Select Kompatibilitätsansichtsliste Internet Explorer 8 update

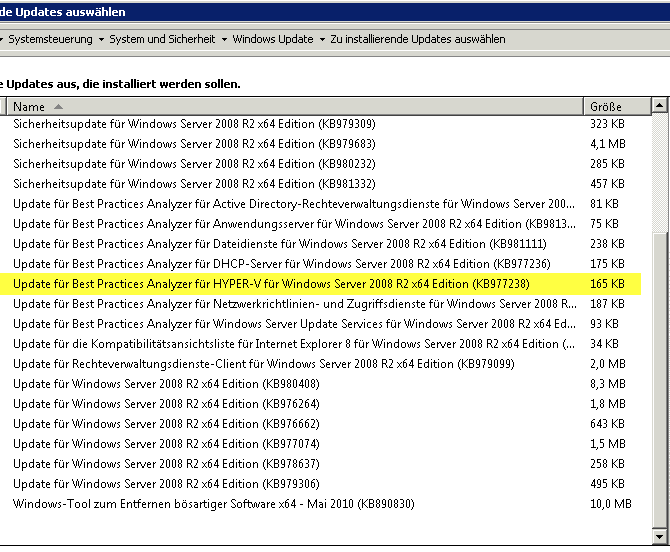pos(320,344)
